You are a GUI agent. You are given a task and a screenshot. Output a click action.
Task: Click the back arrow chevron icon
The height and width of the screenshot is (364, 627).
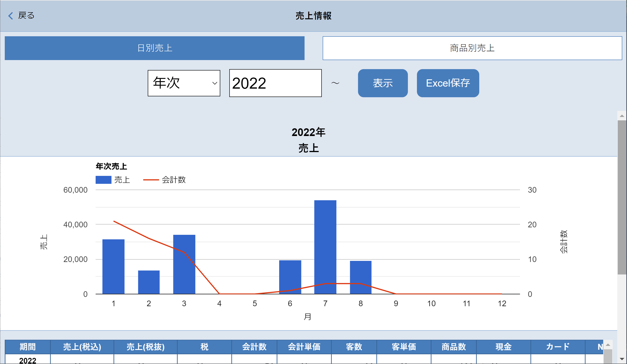[x=10, y=16]
